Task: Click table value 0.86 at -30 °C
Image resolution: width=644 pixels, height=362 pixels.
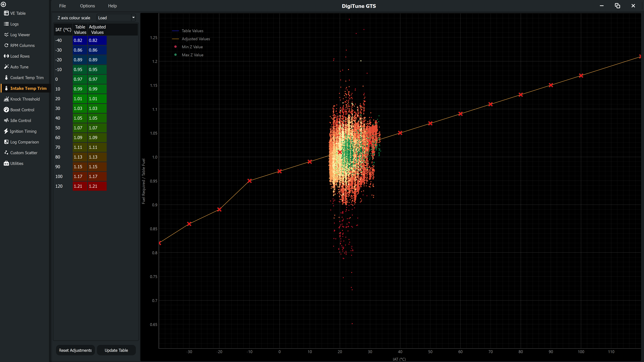Action: tap(80, 50)
